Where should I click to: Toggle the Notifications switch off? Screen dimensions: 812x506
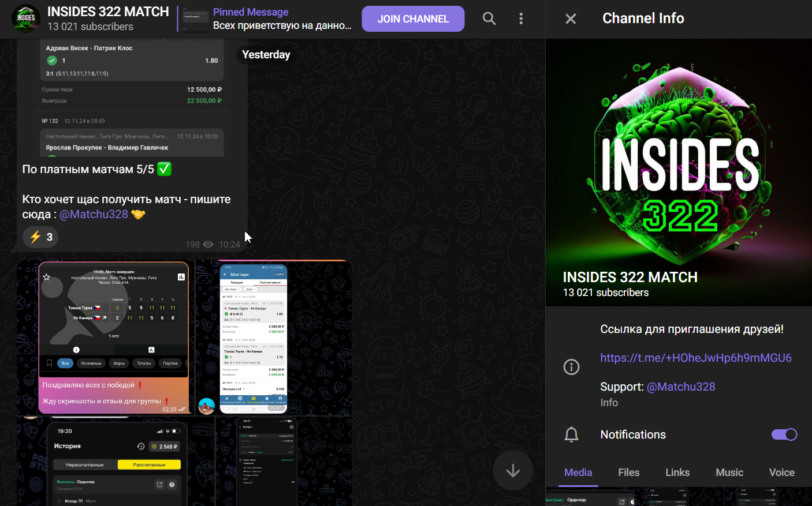pos(784,434)
